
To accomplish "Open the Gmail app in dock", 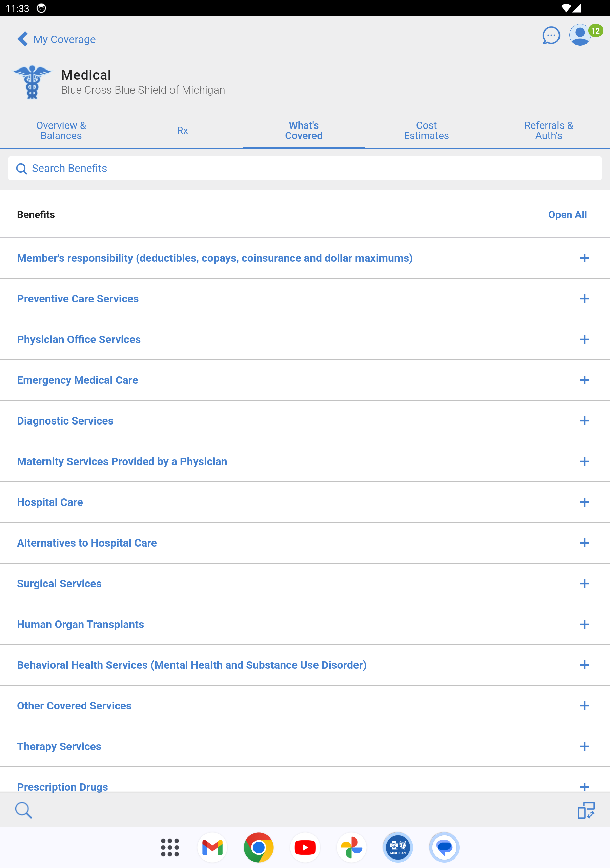I will (x=212, y=847).
